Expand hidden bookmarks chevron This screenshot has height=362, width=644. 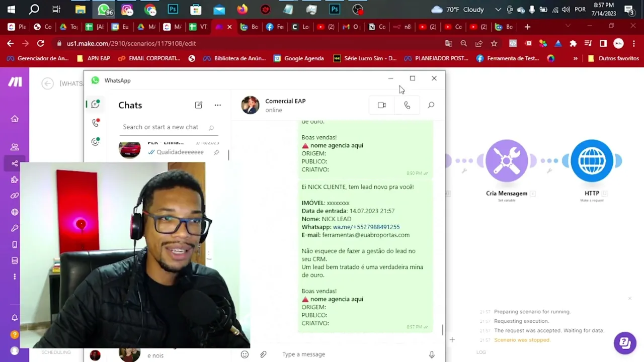click(x=576, y=58)
